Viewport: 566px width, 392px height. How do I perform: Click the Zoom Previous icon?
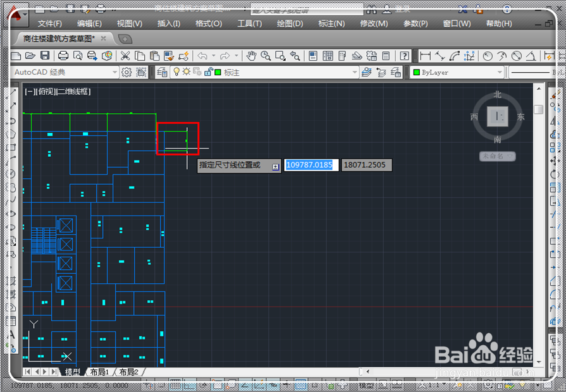(x=295, y=56)
